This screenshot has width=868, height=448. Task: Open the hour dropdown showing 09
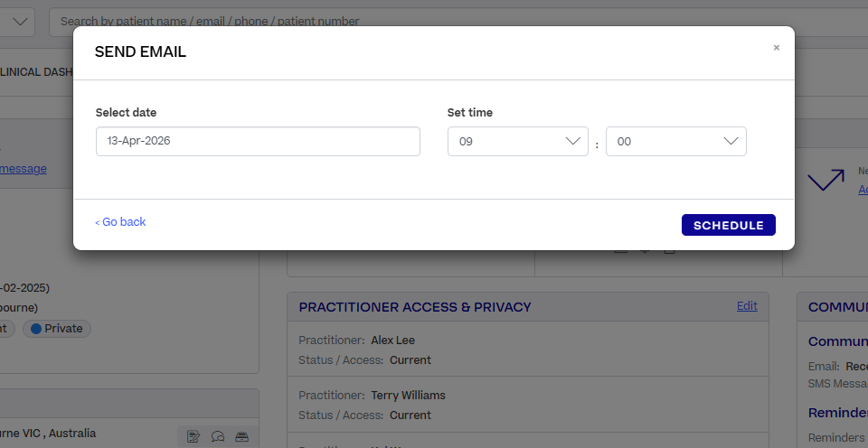click(517, 142)
